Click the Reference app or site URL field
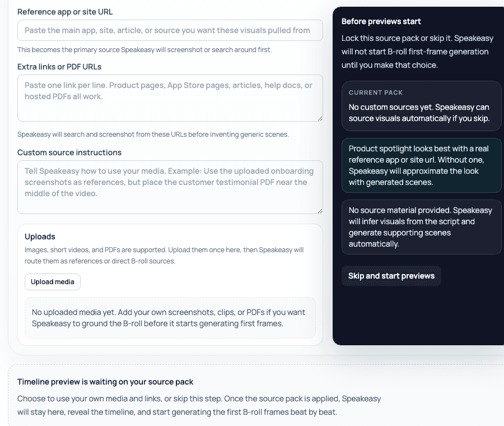The image size is (504, 426). pos(170,30)
